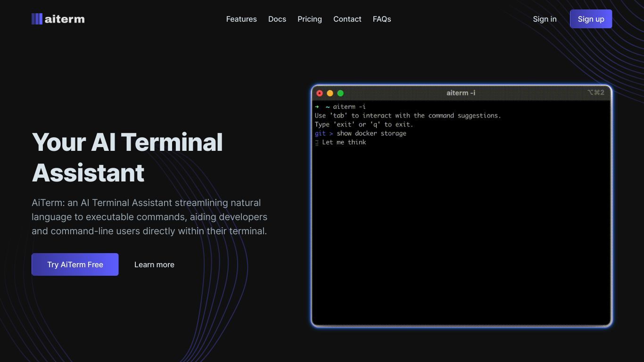
Task: Click the red close dot in terminal
Action: click(x=320, y=93)
